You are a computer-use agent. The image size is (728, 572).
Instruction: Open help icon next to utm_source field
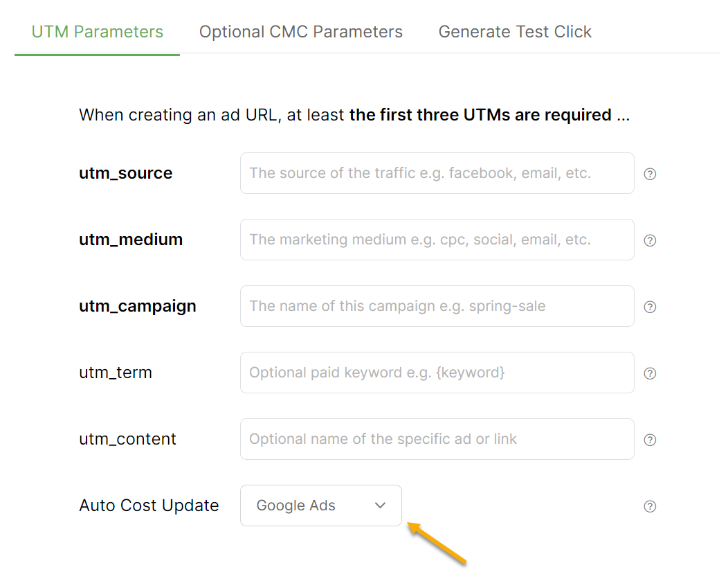click(650, 174)
